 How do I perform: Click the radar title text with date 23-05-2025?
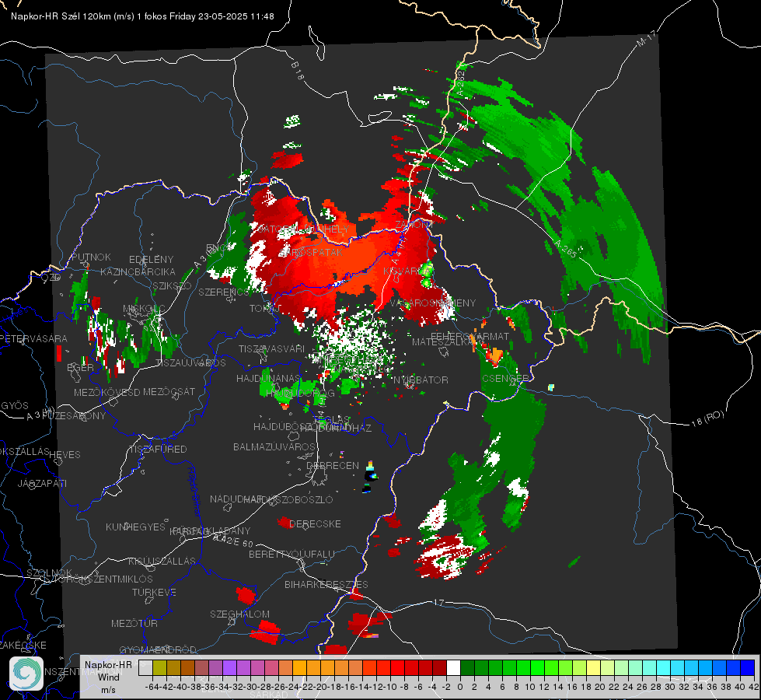point(143,16)
